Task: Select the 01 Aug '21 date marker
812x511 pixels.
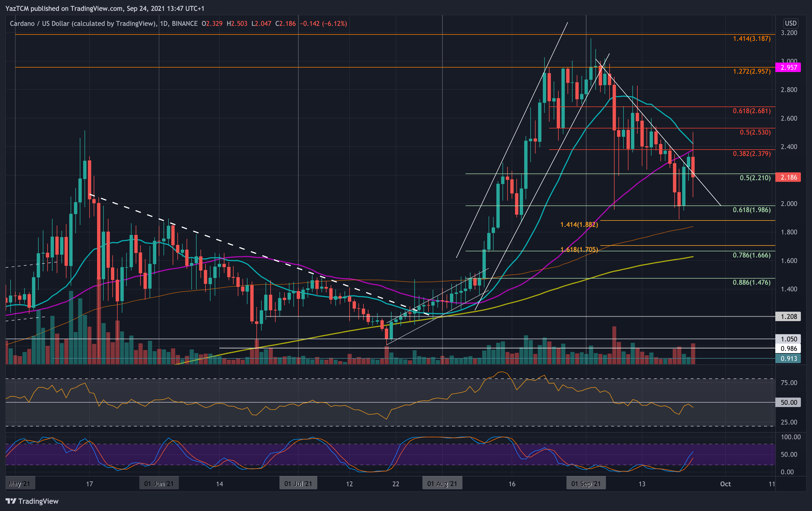Action: pyautogui.click(x=442, y=484)
